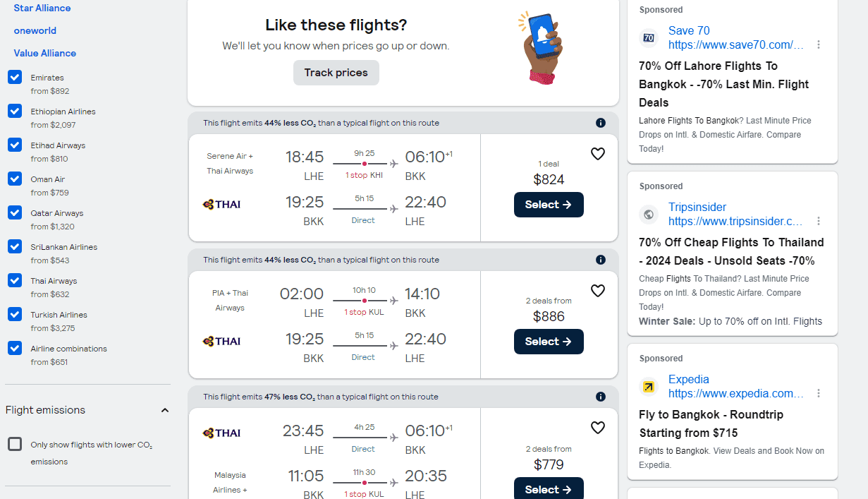Enable only lower CO₂ emissions flights
868x499 pixels.
click(x=15, y=444)
